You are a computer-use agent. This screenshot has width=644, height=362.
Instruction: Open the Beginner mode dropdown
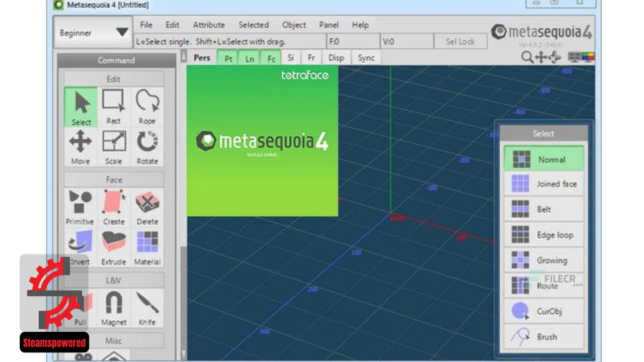[x=93, y=33]
